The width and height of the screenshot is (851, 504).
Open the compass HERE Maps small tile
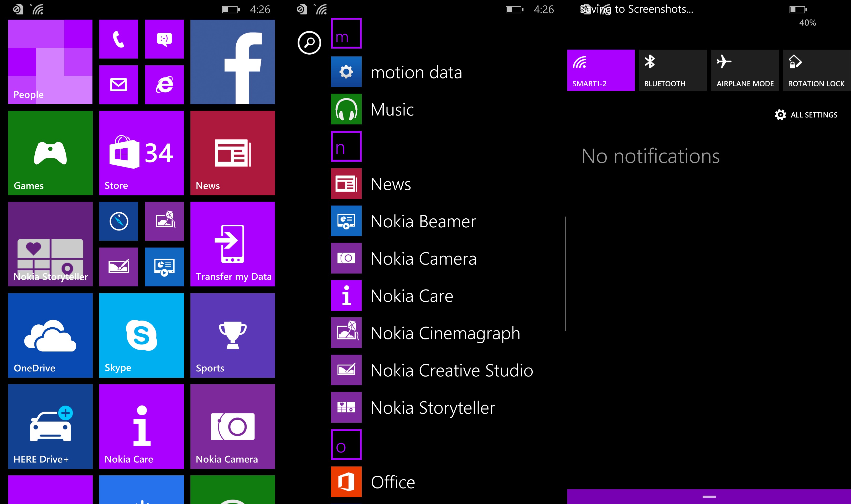118,222
